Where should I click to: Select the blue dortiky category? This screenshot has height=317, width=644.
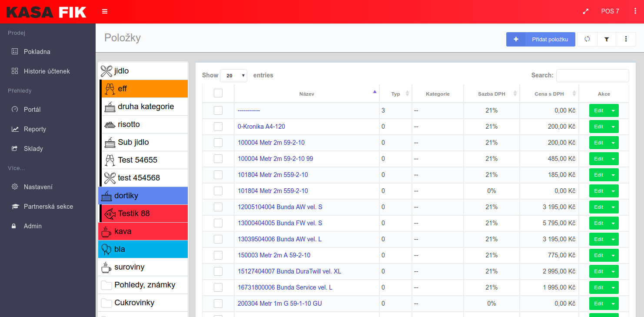[x=143, y=196]
